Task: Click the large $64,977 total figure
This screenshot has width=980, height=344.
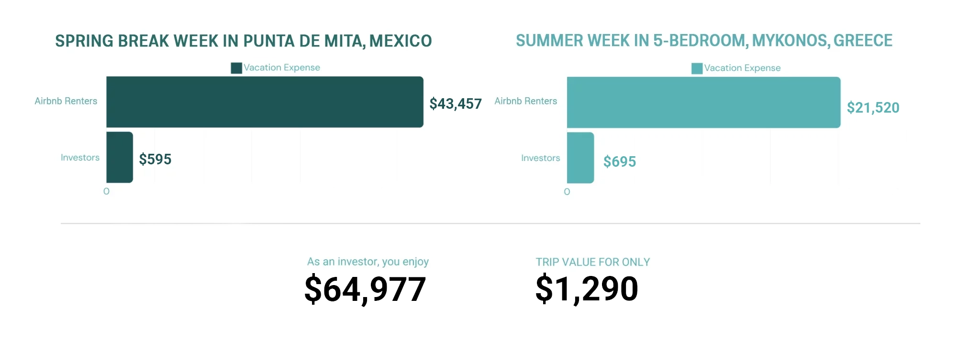Action: tap(365, 289)
